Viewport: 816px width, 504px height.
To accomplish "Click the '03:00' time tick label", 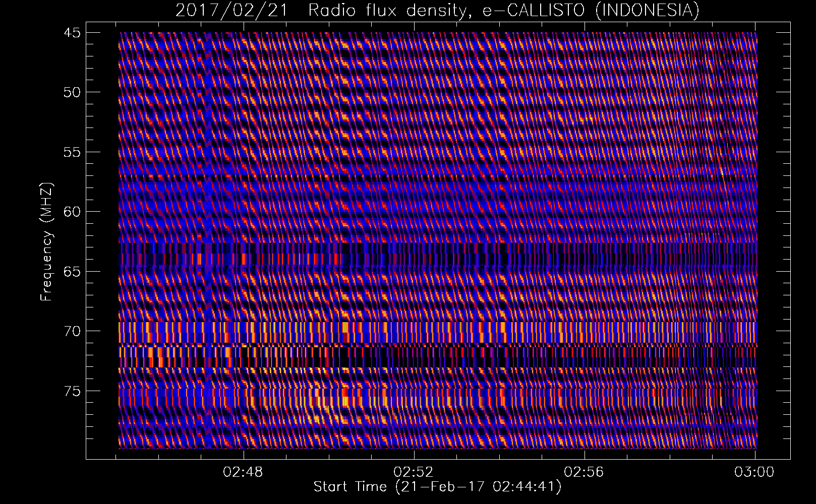I will pos(755,472).
